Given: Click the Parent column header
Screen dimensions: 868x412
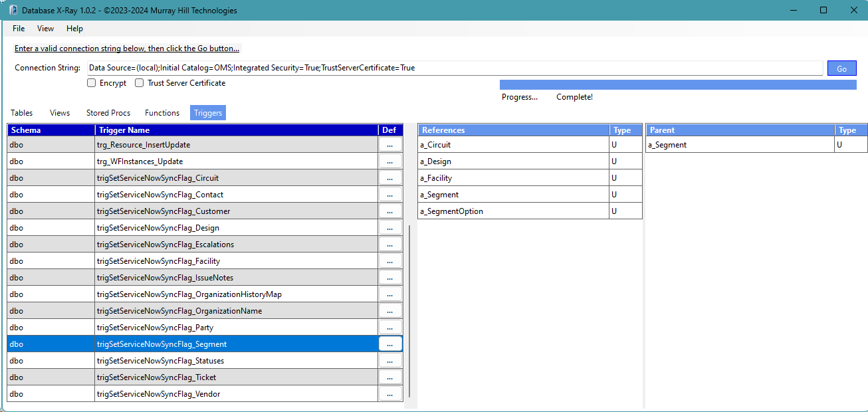Looking at the screenshot, I should click(740, 130).
